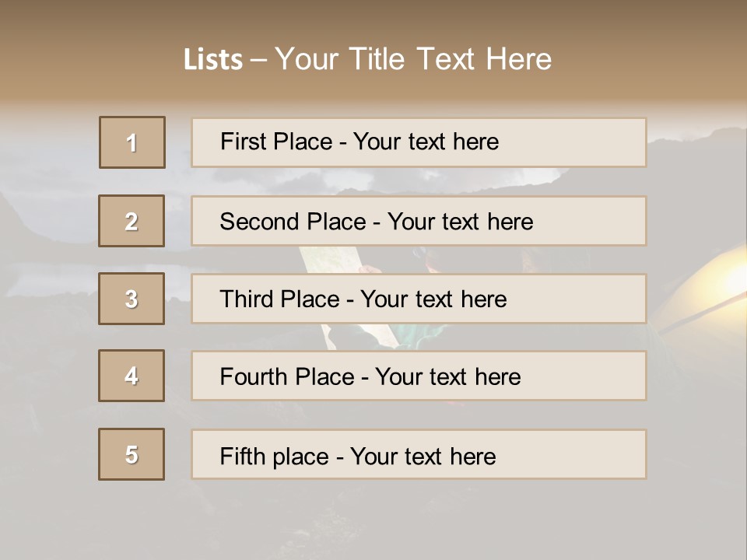The width and height of the screenshot is (747, 560).
Task: Click the number 2 box
Action: pos(132,221)
